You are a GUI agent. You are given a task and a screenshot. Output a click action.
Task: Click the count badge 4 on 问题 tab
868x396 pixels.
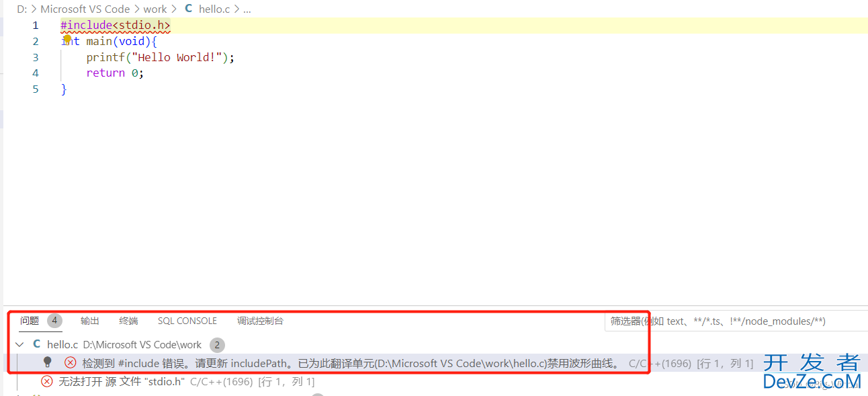(54, 321)
